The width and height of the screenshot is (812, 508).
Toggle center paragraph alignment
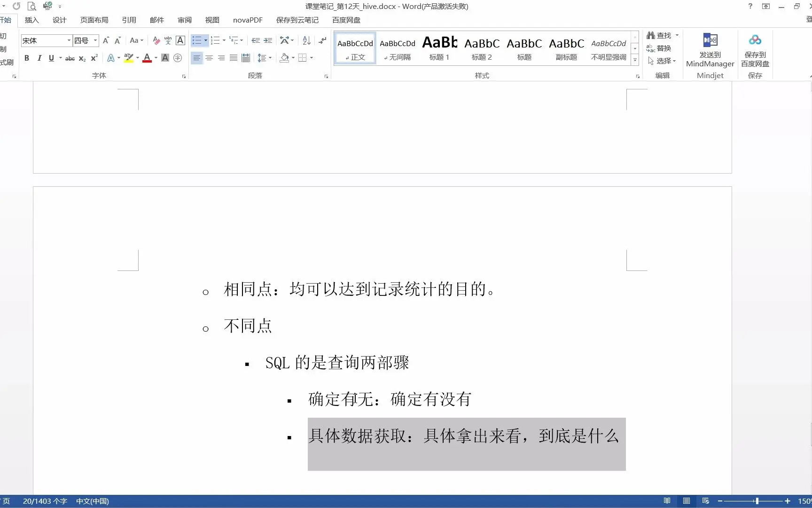[x=209, y=58]
